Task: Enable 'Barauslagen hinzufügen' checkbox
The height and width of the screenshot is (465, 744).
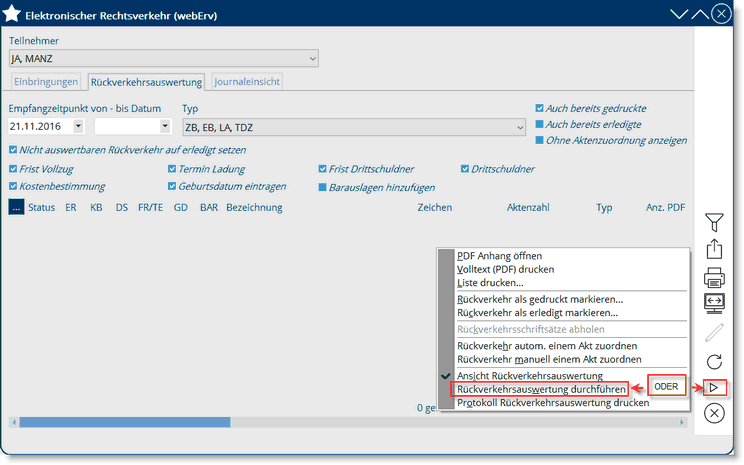Action: click(322, 187)
